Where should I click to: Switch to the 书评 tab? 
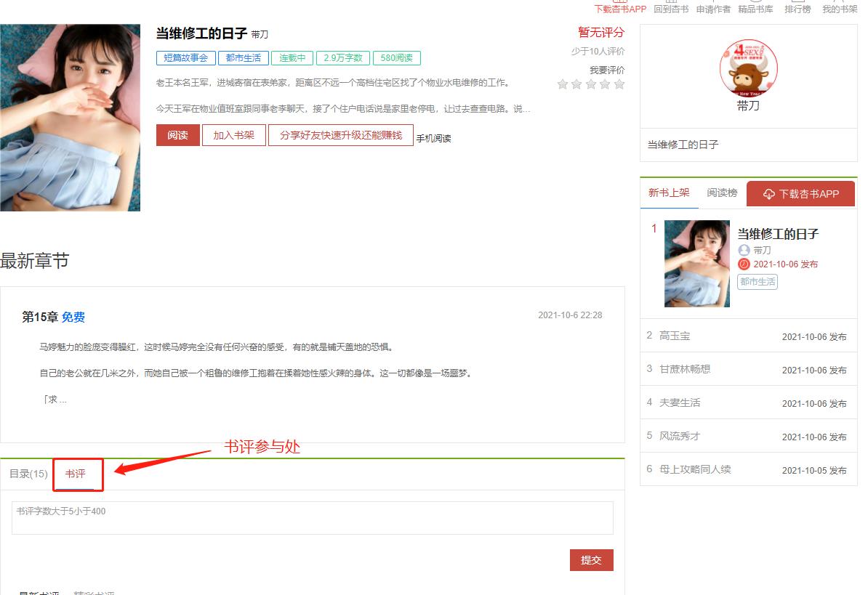[76, 474]
